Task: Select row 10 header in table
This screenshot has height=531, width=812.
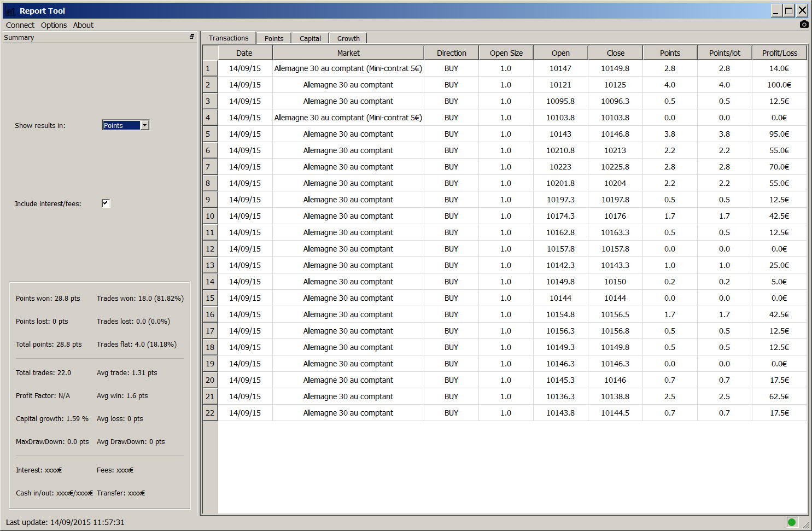Action: 210,216
